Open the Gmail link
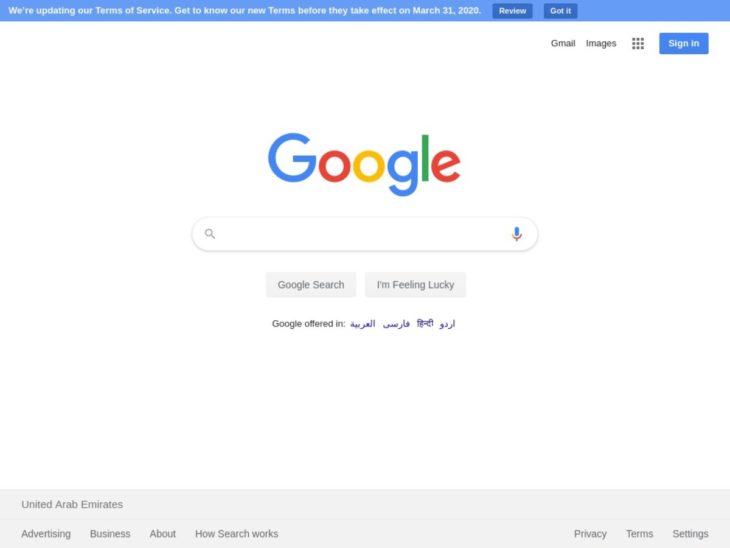 pyautogui.click(x=563, y=43)
